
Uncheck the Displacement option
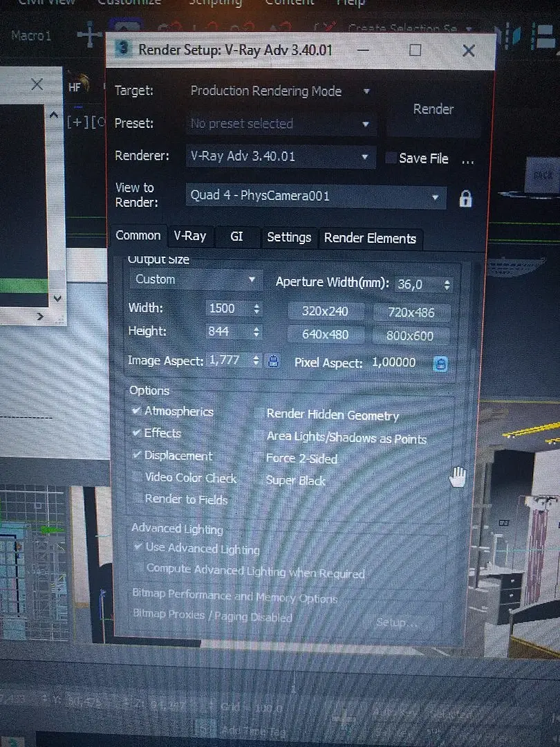[x=137, y=455]
